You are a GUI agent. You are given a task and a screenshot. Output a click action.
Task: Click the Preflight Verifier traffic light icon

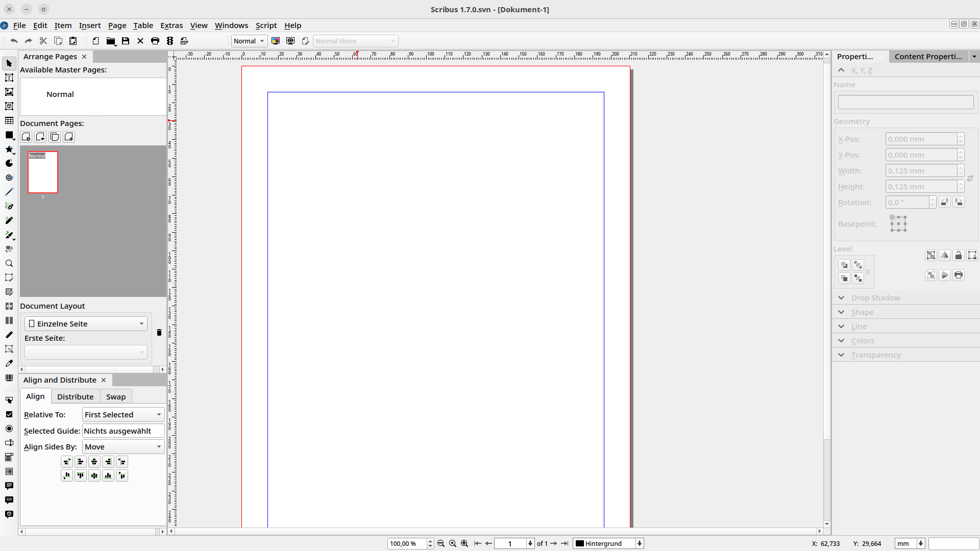170,41
